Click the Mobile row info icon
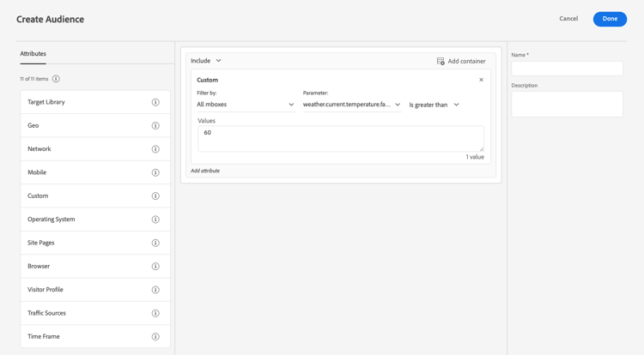 pos(155,172)
